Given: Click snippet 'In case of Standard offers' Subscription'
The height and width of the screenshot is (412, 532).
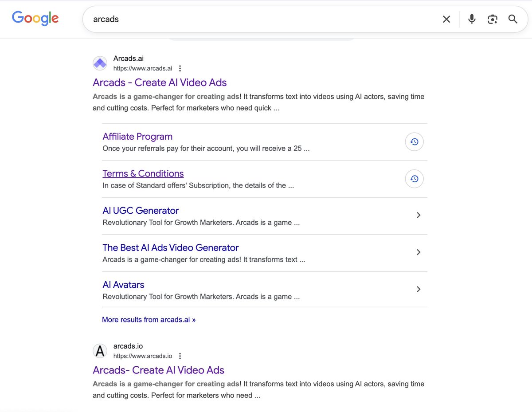Looking at the screenshot, I should pyautogui.click(x=198, y=185).
